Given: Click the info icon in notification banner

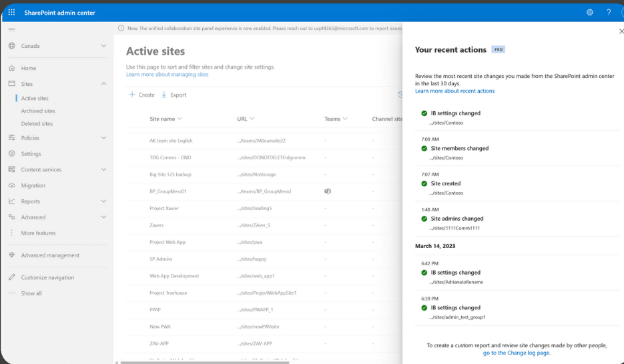Looking at the screenshot, I should point(121,28).
